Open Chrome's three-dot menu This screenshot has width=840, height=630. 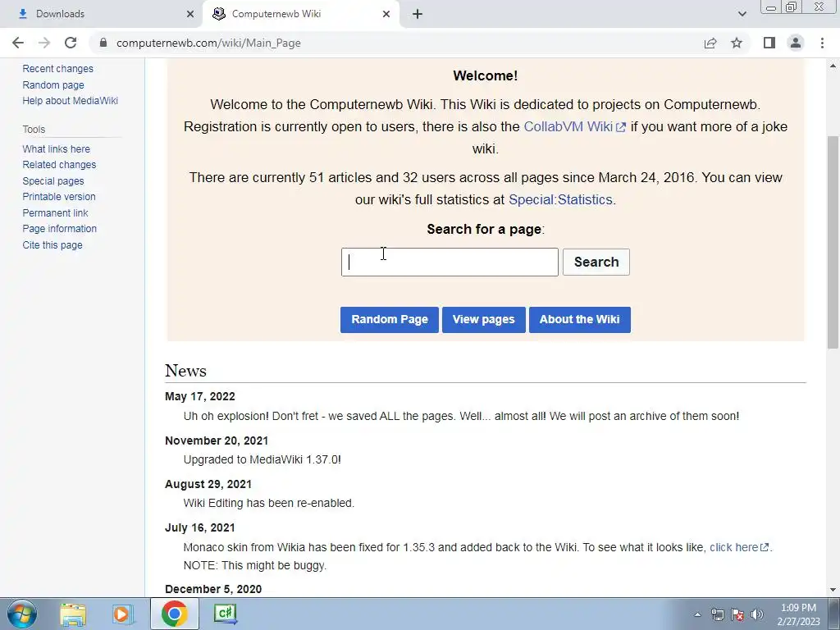(x=822, y=43)
